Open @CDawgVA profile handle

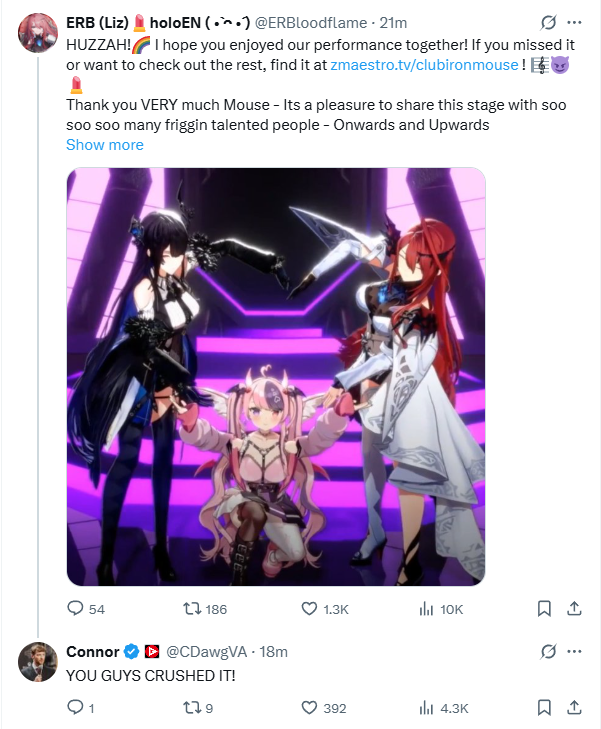coord(206,651)
